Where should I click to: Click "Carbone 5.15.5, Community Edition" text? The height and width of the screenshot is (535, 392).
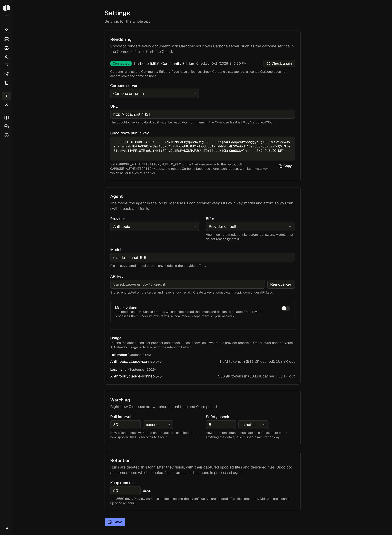(164, 64)
